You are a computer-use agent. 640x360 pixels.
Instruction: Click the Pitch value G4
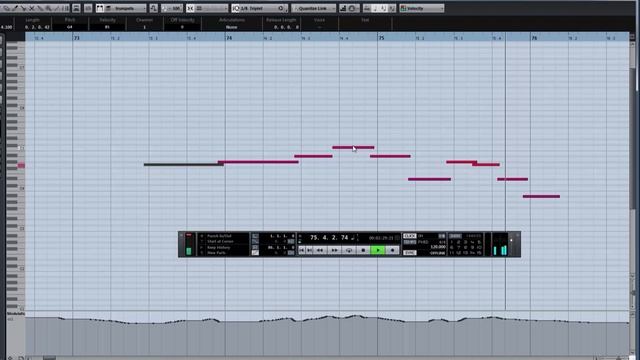(70, 27)
